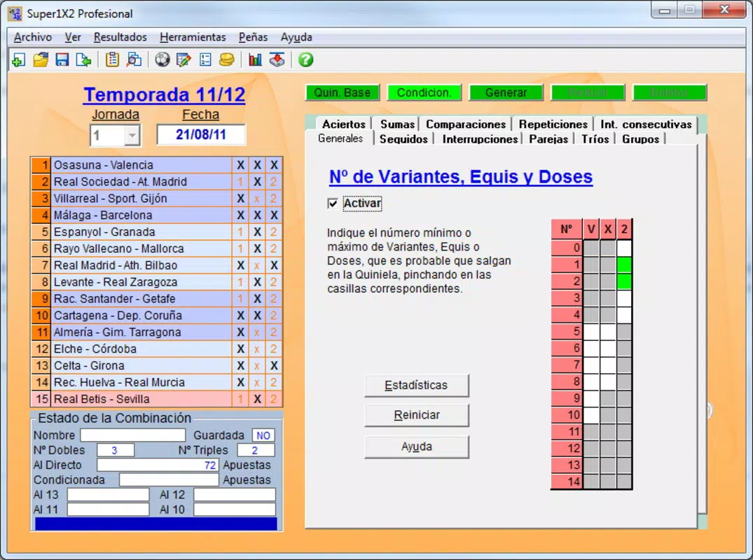
Task: Toggle sign X for Real Madrid - Ath. Bilbao
Action: pos(257,265)
